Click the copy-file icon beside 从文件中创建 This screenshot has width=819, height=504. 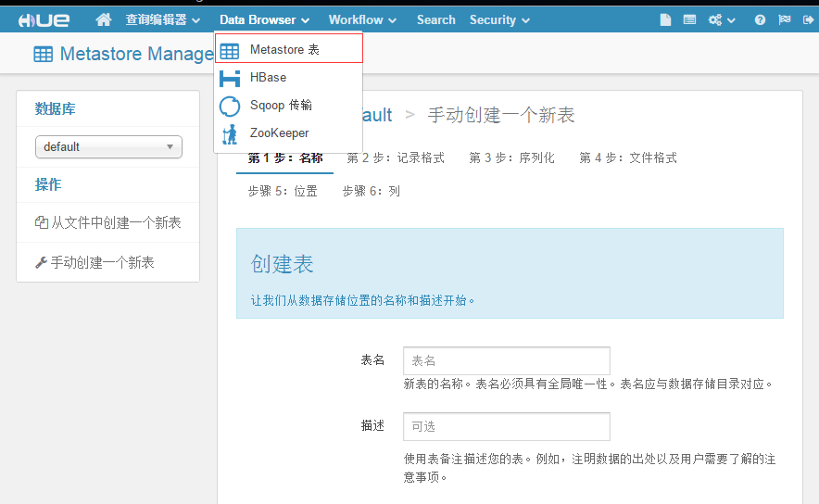[x=42, y=222]
